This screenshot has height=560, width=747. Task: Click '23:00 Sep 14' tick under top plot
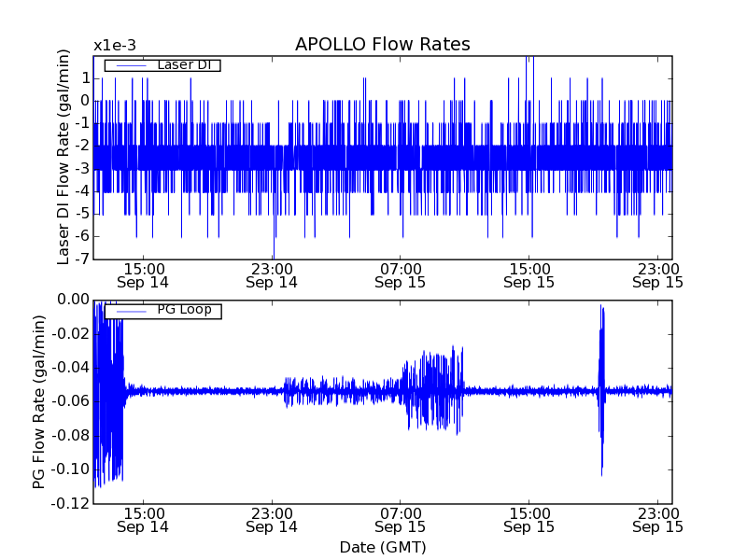[272, 275]
